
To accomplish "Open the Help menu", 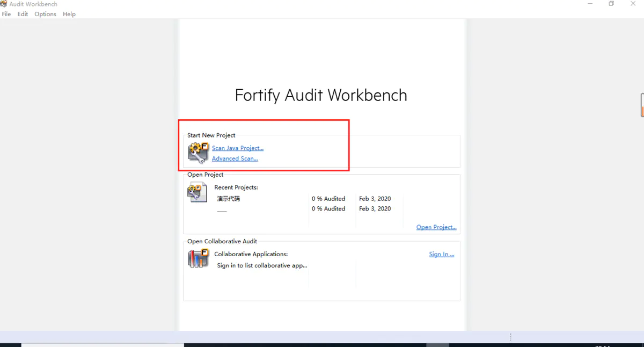I will click(69, 14).
